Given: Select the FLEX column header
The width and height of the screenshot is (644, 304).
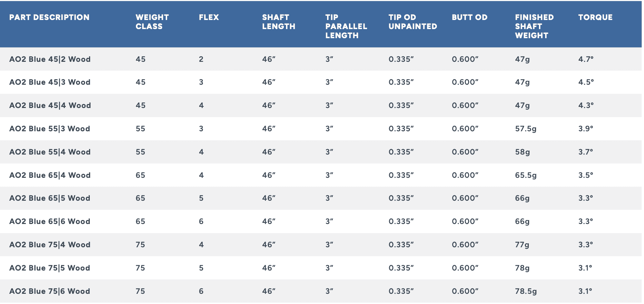Looking at the screenshot, I should pyautogui.click(x=209, y=17).
